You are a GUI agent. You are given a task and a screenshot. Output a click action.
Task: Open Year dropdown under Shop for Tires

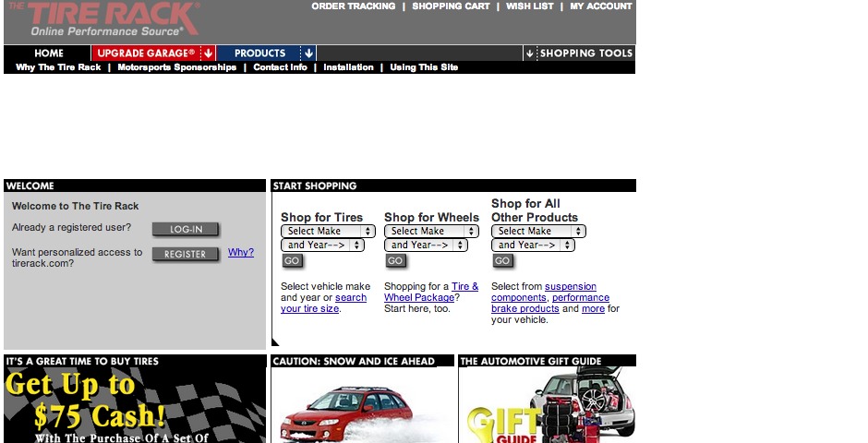click(322, 245)
